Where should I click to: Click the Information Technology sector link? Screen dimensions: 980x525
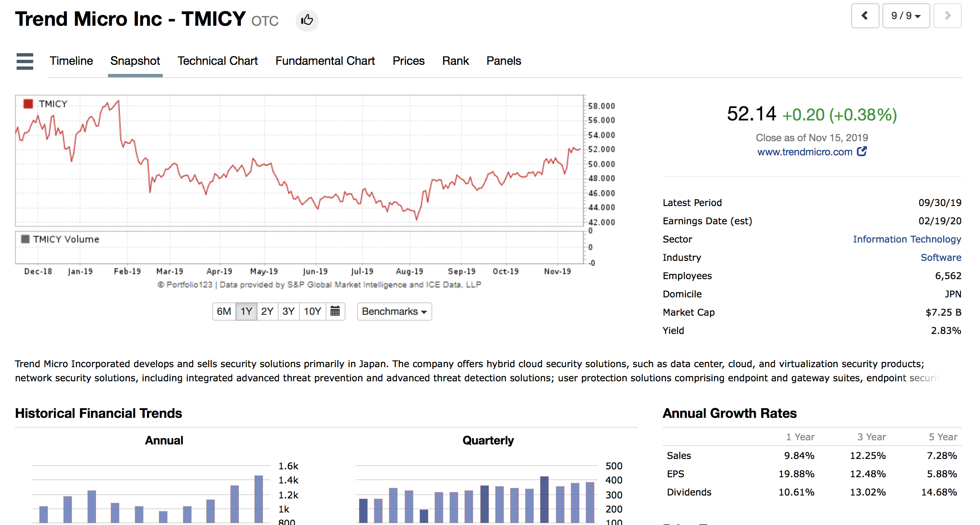(x=907, y=239)
